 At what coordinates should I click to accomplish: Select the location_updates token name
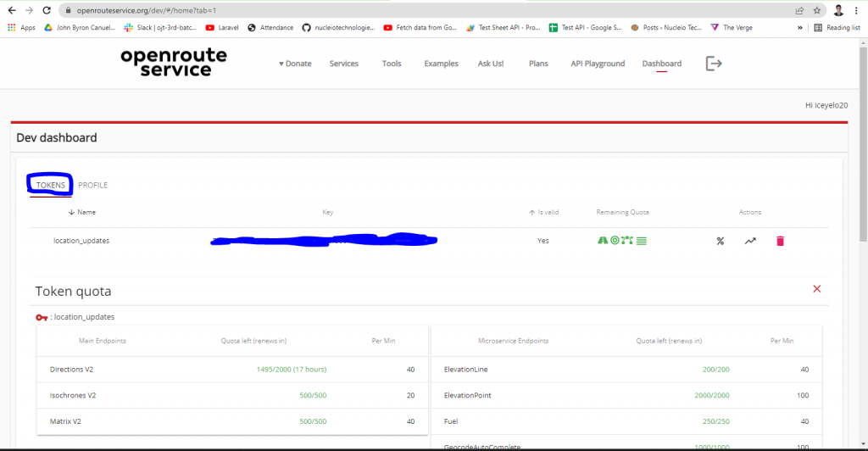[81, 241]
